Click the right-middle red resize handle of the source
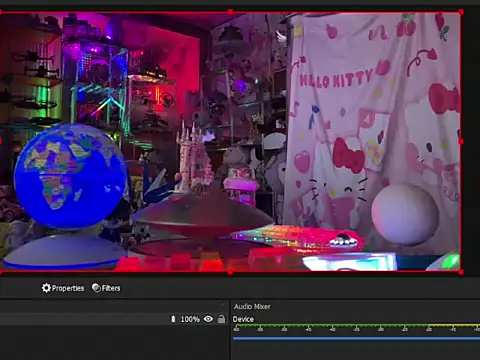Viewport: 480px width, 360px height. click(461, 142)
